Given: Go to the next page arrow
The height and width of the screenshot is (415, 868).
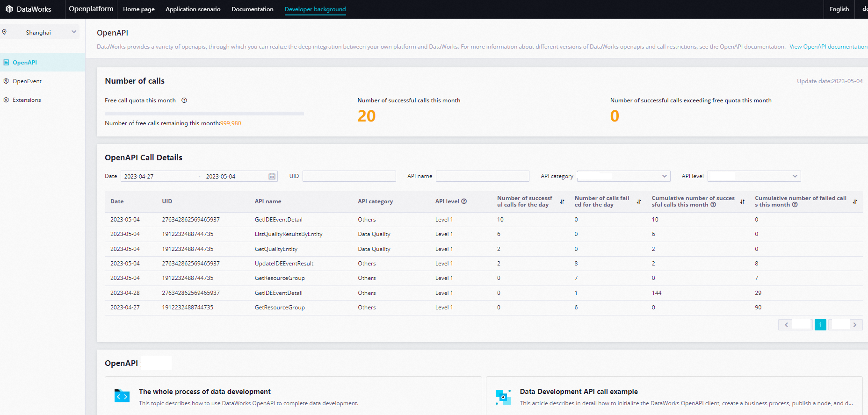Looking at the screenshot, I should (x=855, y=325).
